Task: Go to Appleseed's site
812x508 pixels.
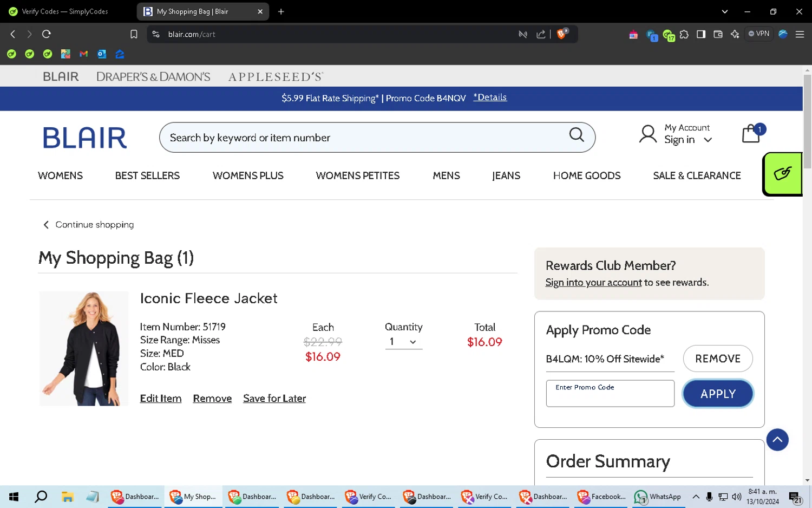Action: (276, 77)
